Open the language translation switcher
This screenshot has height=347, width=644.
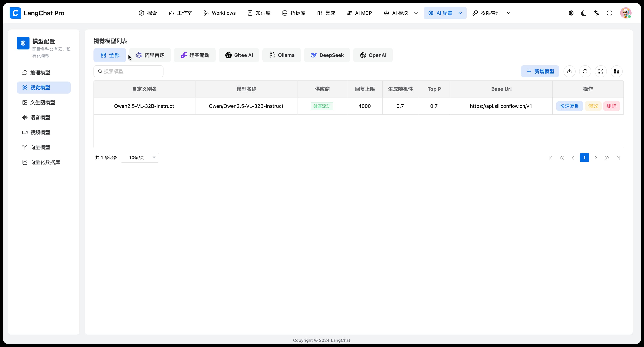[597, 13]
